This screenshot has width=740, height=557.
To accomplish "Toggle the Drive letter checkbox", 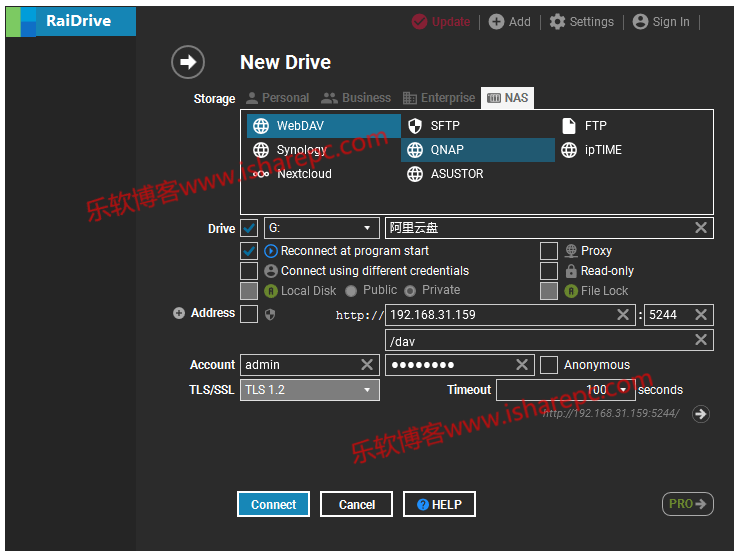I will point(249,228).
